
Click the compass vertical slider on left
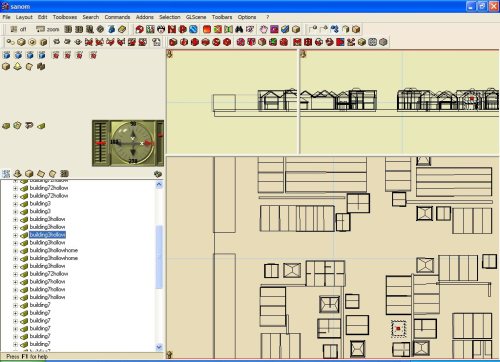(100, 143)
